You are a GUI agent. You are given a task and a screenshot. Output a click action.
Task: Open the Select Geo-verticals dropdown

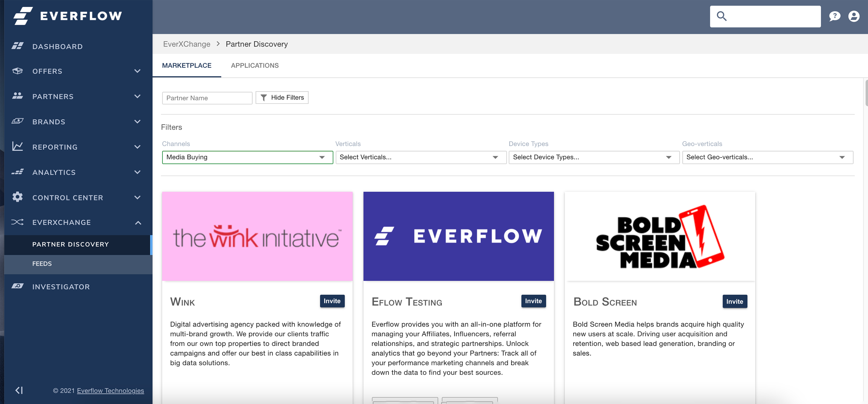point(767,157)
